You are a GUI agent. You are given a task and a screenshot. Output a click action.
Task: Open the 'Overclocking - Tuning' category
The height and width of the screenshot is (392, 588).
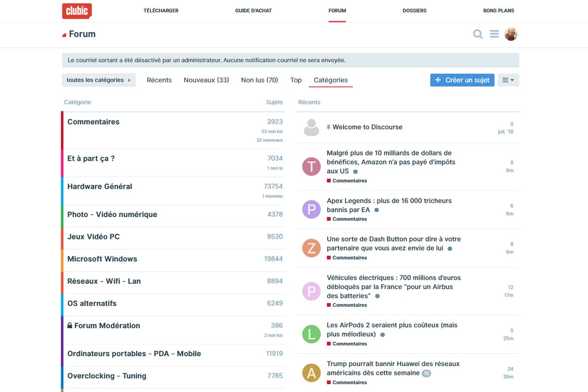tap(107, 376)
